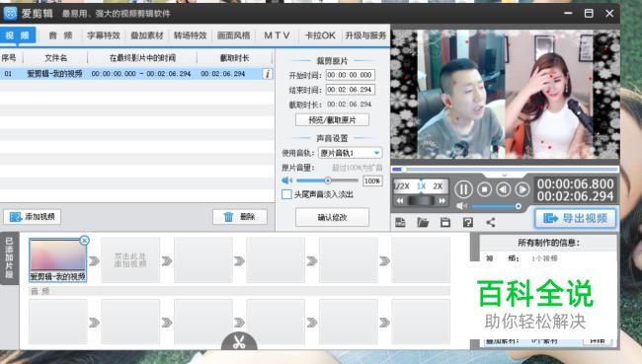Image resolution: width=642 pixels, height=364 pixels.
Task: Click the scissors cut button
Action: pyautogui.click(x=239, y=342)
